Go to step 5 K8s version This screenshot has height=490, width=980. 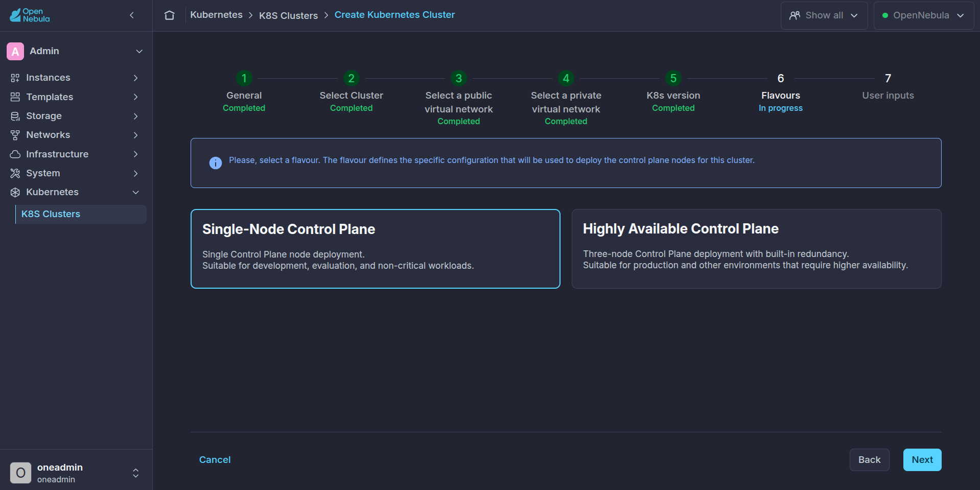point(673,92)
